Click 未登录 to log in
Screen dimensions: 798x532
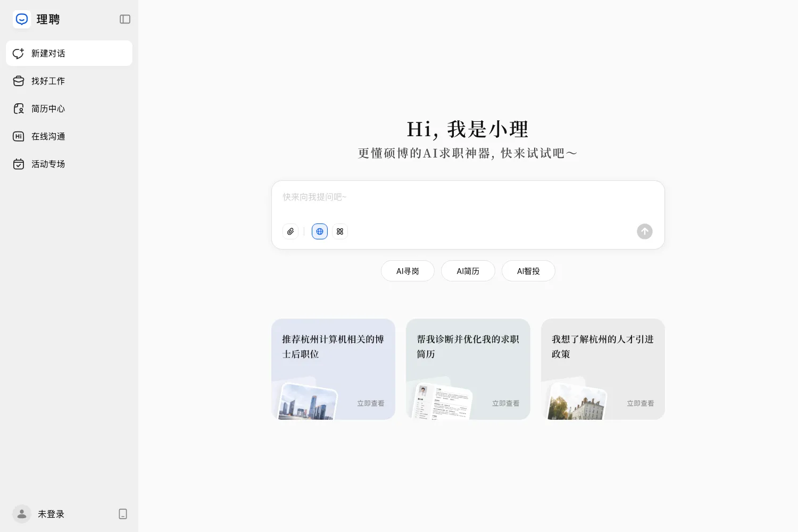[x=51, y=514]
